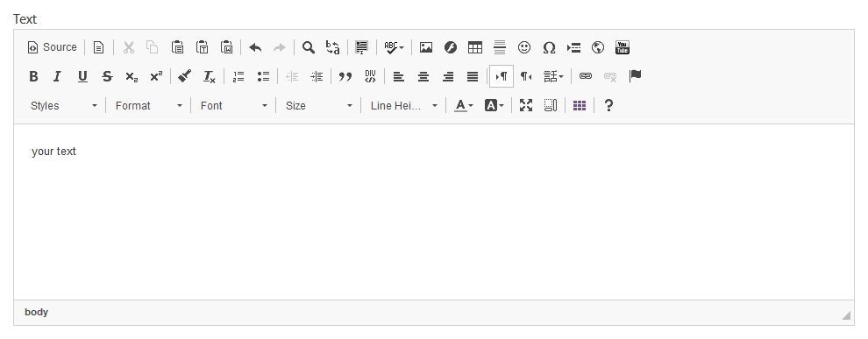Insert special character Omega icon

click(x=549, y=47)
